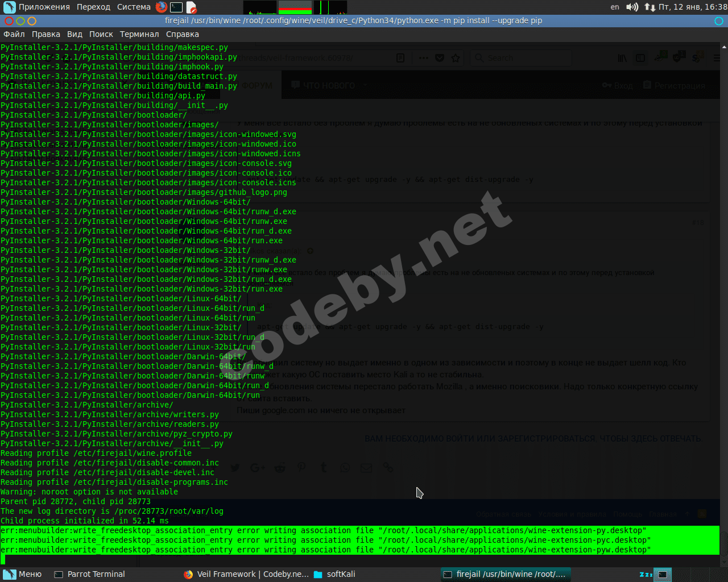Open the Правка menu
Screen dimensions: 728x582
46,34
